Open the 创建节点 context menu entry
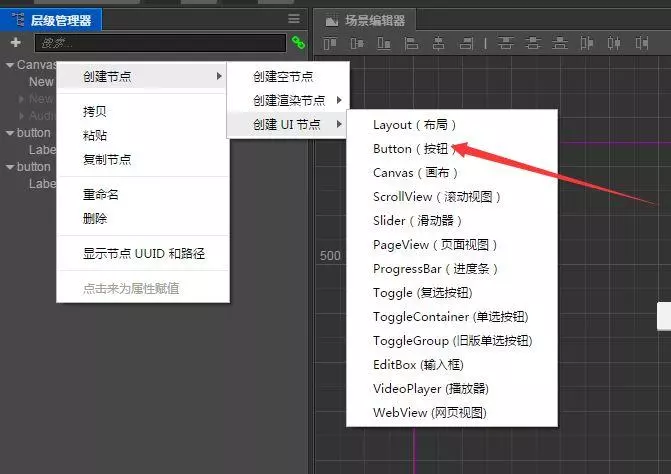This screenshot has width=671, height=474. pyautogui.click(x=143, y=77)
